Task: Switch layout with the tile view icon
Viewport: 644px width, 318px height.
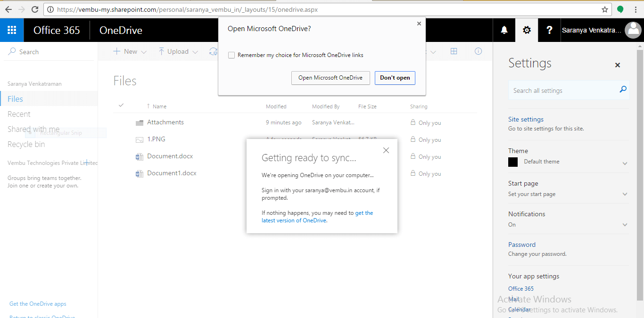Action: (x=454, y=51)
